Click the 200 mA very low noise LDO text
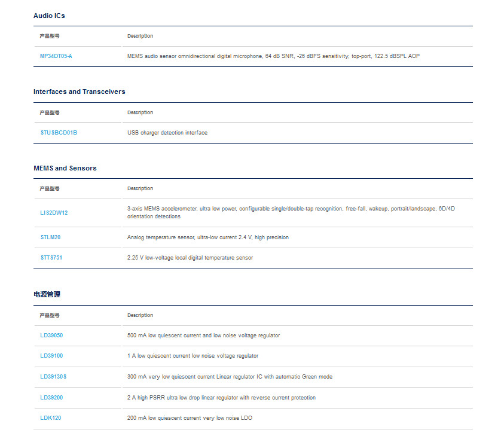The width and height of the screenshot is (504, 433). pos(190,418)
